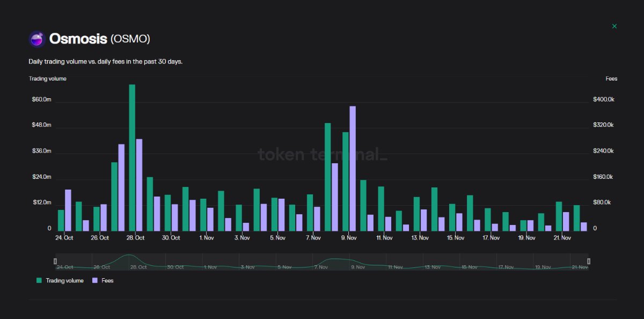Click the 3. Nov x-axis date label
644x319 pixels.
242,237
